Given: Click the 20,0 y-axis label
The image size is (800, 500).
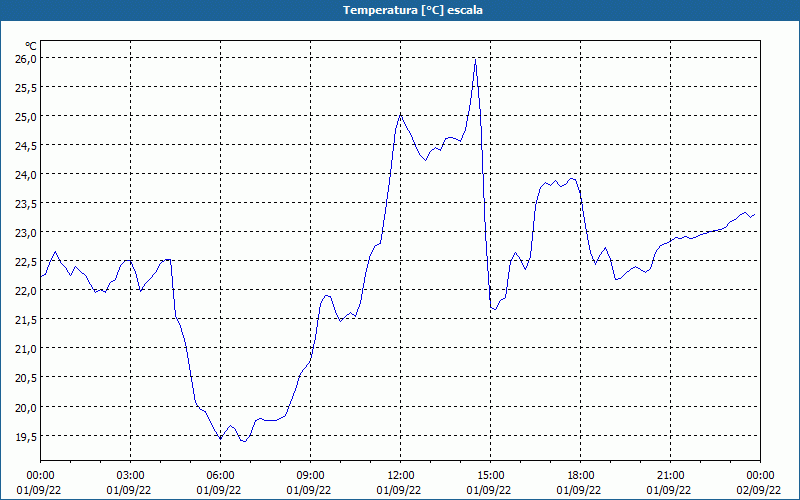Looking at the screenshot, I should click(x=27, y=407).
